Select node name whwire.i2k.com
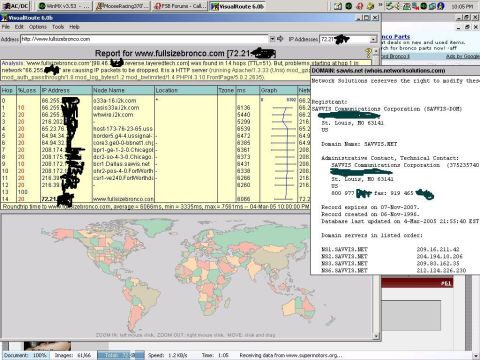The width and height of the screenshot is (480, 360). [x=113, y=115]
